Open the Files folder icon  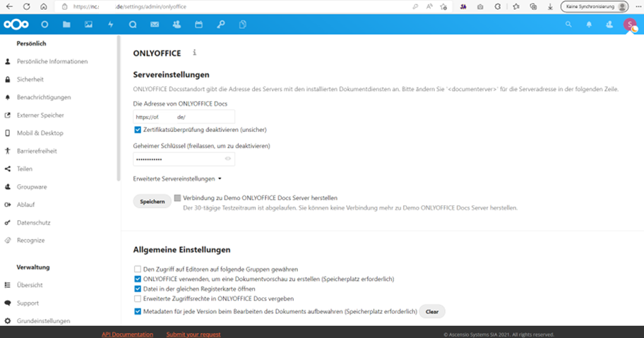(x=66, y=25)
